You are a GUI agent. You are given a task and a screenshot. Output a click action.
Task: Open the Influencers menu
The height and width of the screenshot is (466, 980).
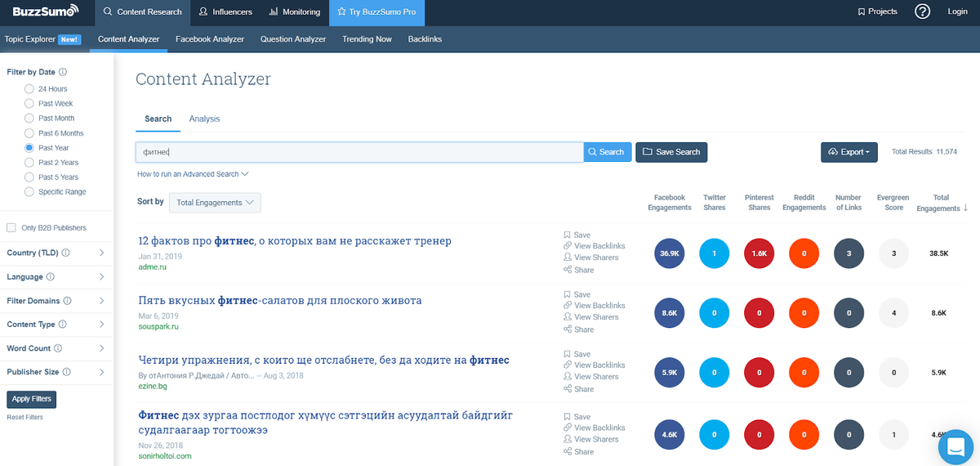point(226,12)
